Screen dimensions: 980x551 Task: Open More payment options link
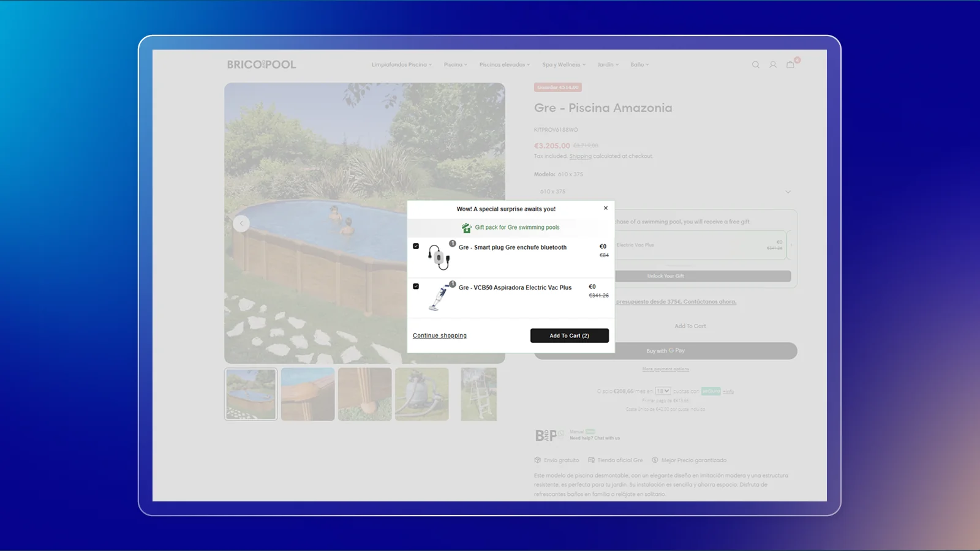(666, 369)
